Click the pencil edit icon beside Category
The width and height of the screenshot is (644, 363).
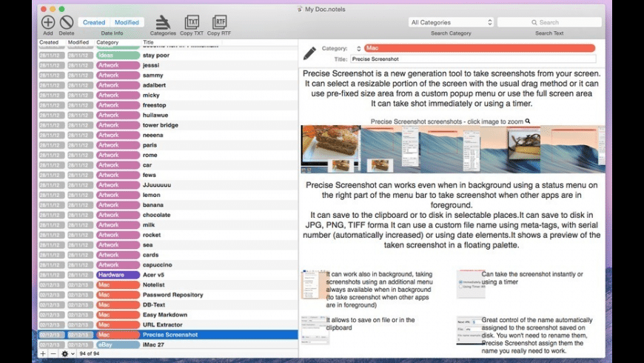coord(309,53)
